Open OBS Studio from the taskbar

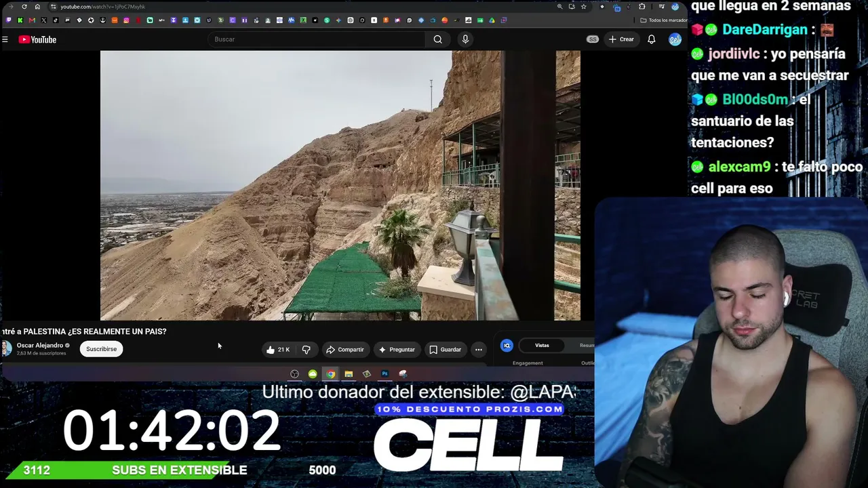point(294,374)
